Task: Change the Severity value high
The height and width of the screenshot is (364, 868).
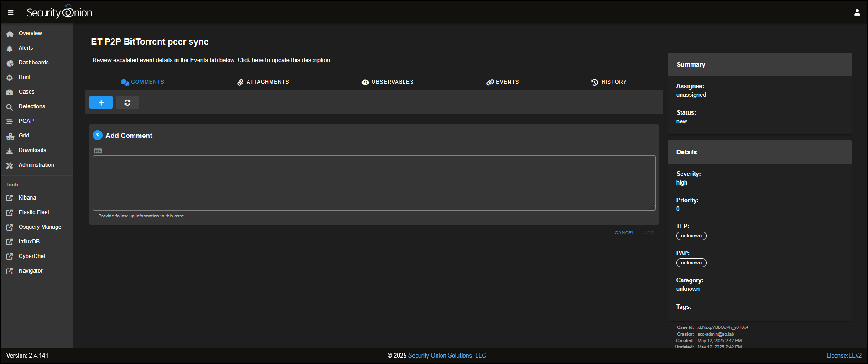Action: click(x=681, y=183)
